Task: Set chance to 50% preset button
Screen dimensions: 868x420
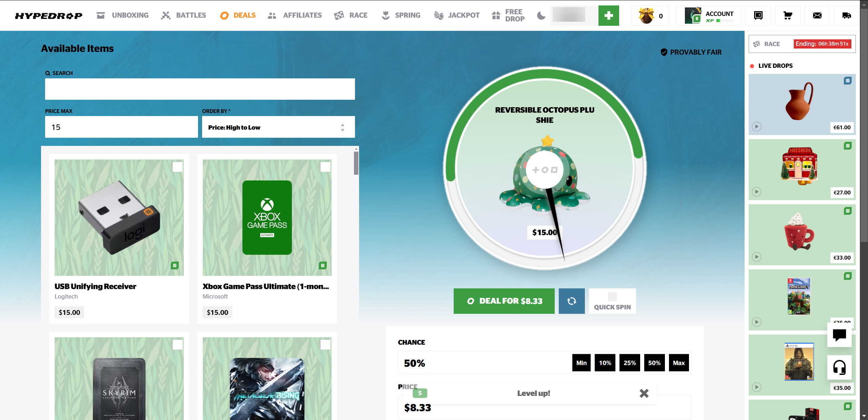Action: [654, 363]
